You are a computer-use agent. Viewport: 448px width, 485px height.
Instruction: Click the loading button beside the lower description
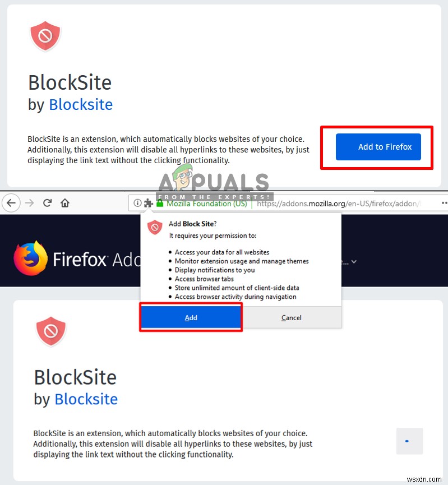point(410,441)
